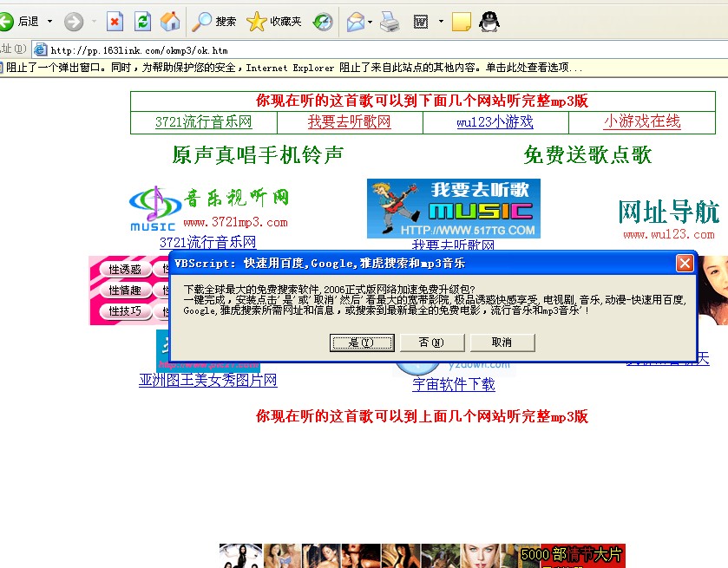Click Cancel (取消) in VBScript dialog
Screen dimensions: 728x568
pos(502,343)
